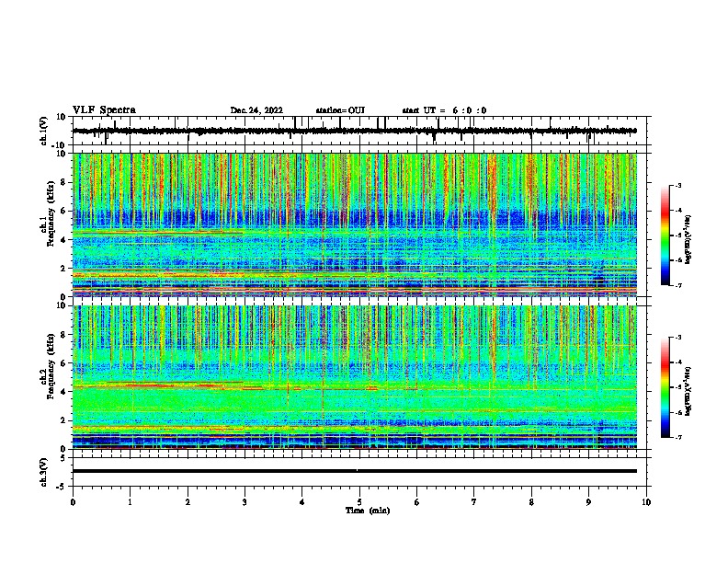Click the 5 tick on ch.3(V) axis
The width and height of the screenshot is (728, 563).
click(x=64, y=458)
